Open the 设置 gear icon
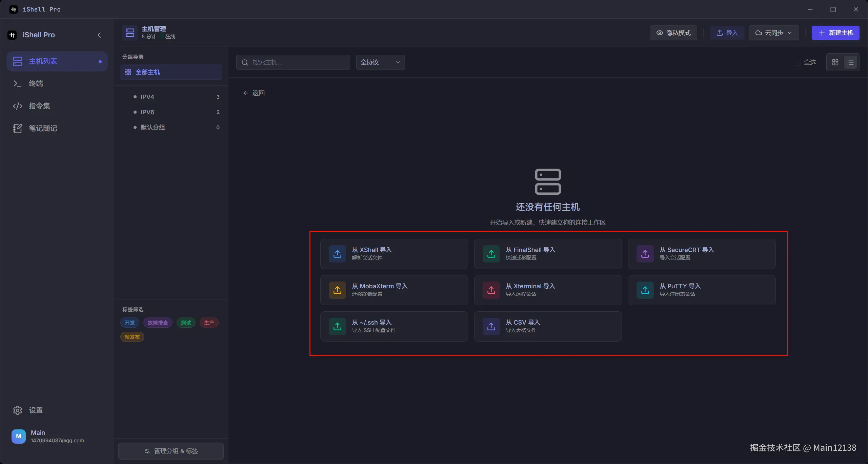This screenshot has height=464, width=868. 18,410
